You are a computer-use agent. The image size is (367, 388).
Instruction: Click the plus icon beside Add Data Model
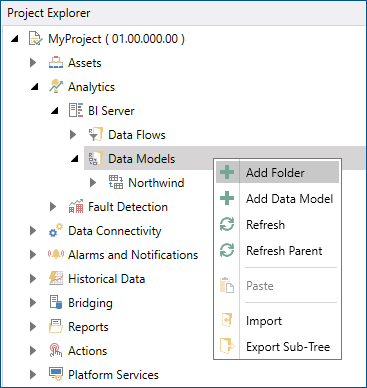coord(227,198)
